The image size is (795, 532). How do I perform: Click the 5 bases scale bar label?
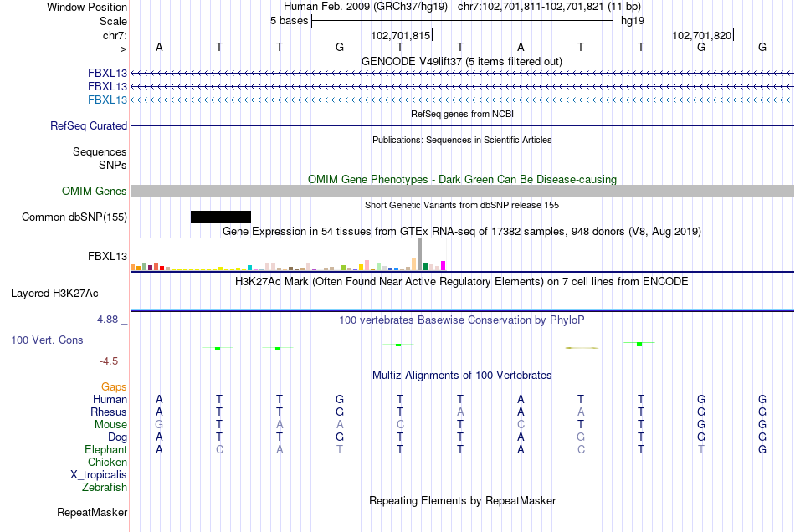289,21
